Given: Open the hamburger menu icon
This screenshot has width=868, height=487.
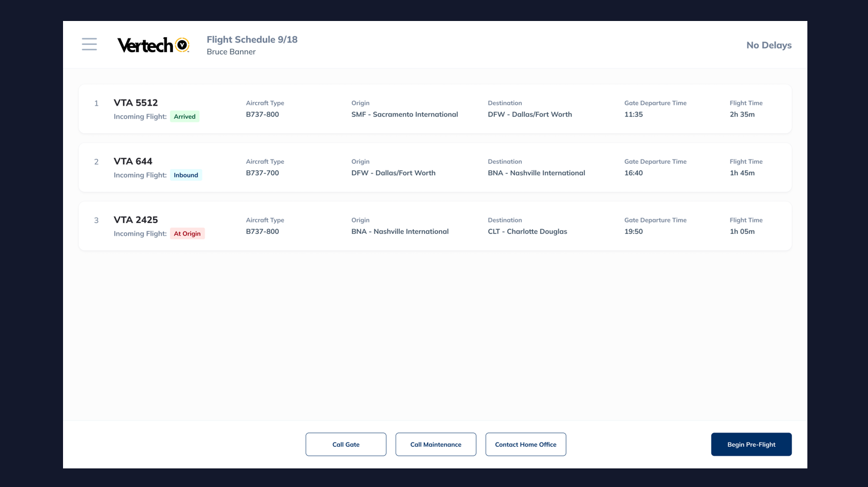Looking at the screenshot, I should [x=89, y=44].
